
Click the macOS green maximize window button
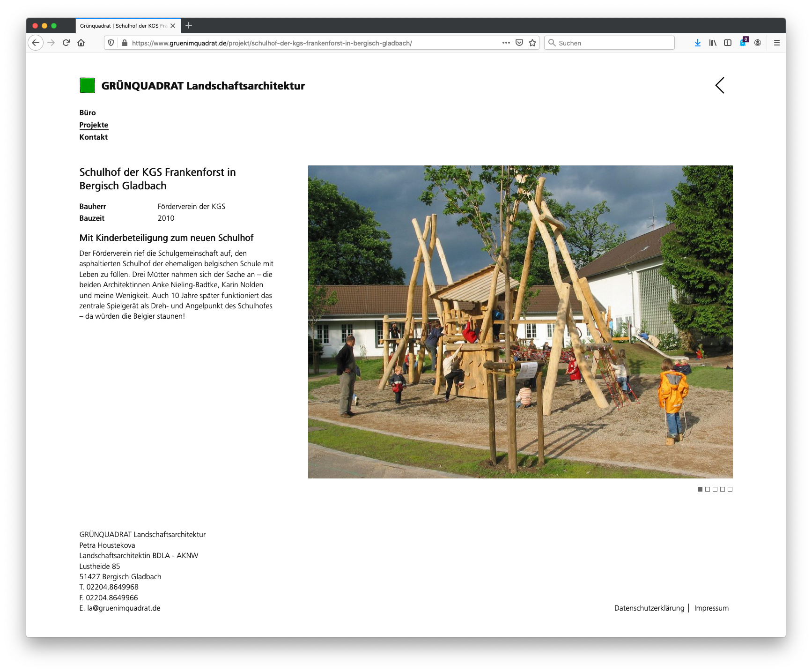coord(54,26)
